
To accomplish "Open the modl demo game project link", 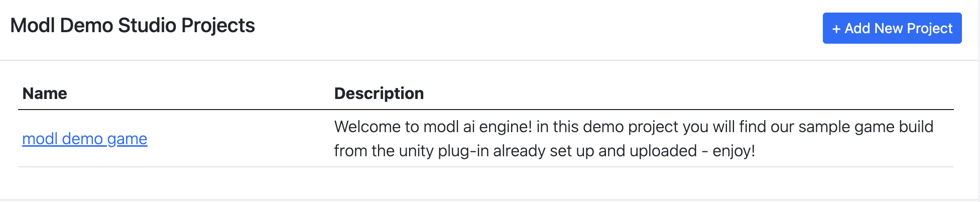I will pyautogui.click(x=84, y=139).
